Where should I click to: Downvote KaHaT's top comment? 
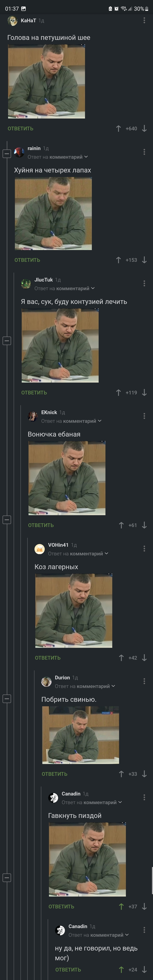coord(144,129)
